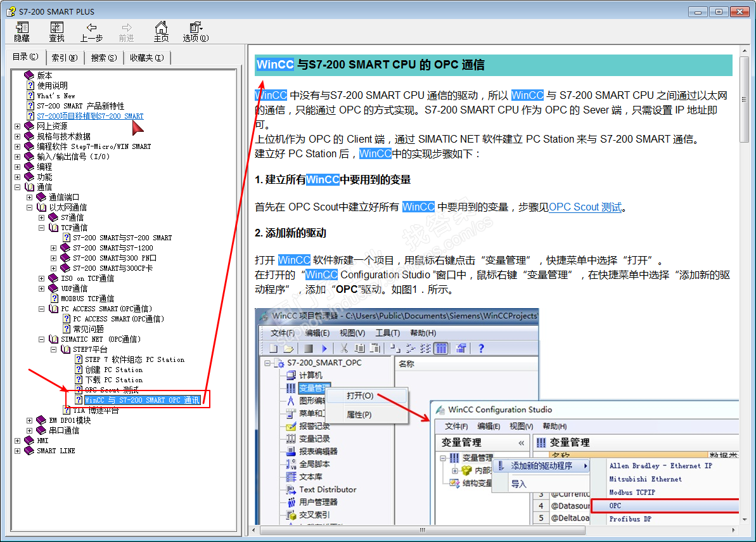Expand the HMI tree node
The width and height of the screenshot is (756, 542).
click(17, 440)
